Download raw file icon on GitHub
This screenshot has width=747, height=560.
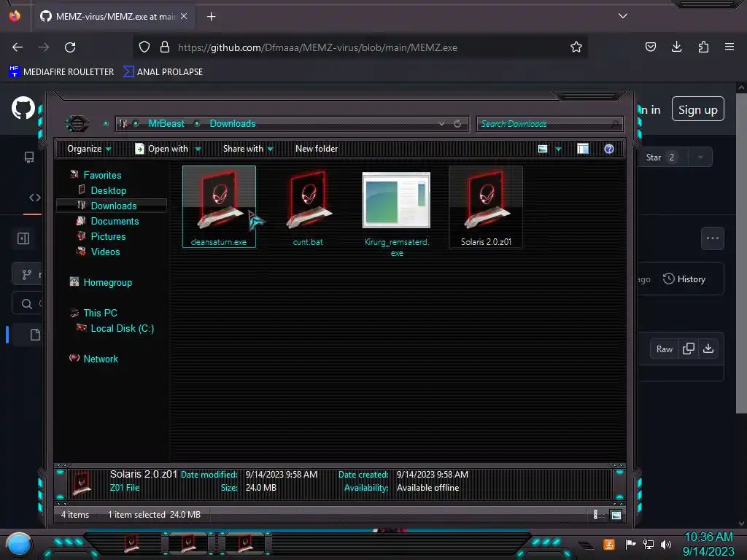click(x=708, y=349)
